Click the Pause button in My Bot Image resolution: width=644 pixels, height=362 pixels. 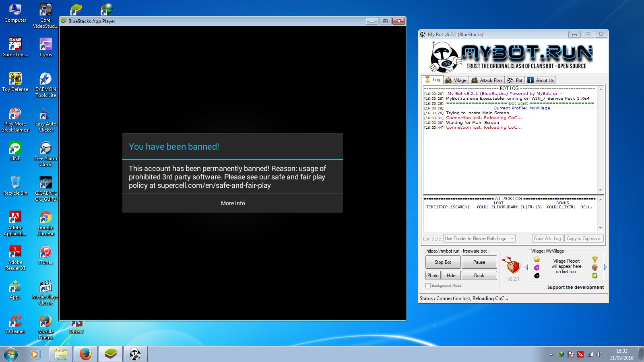[479, 262]
